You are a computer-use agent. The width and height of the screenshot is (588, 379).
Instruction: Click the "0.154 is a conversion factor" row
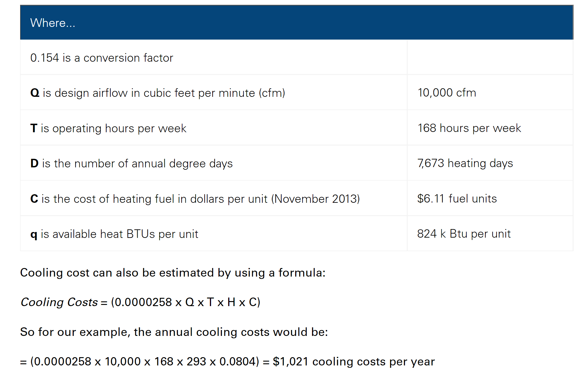pos(102,58)
